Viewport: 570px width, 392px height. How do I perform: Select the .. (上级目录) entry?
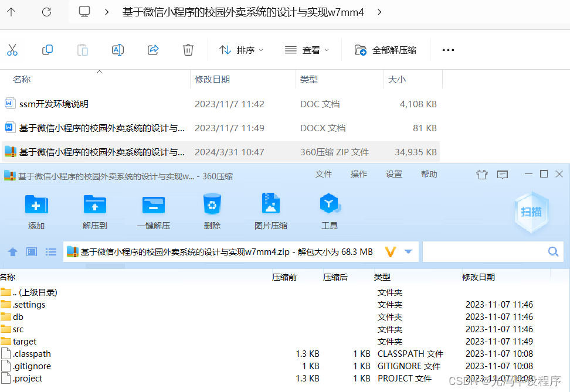(29, 292)
